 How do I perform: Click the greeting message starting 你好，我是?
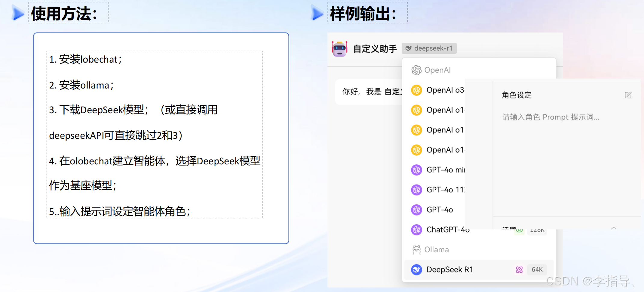tap(372, 92)
